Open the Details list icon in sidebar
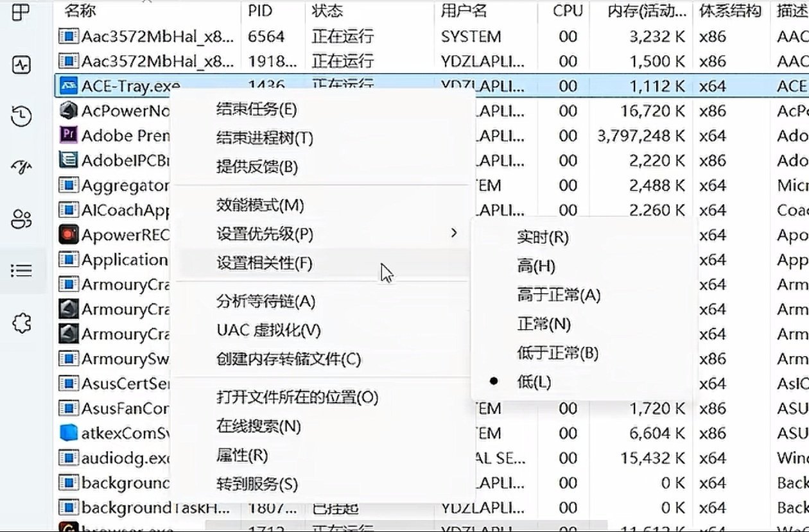809x532 pixels. (x=22, y=270)
